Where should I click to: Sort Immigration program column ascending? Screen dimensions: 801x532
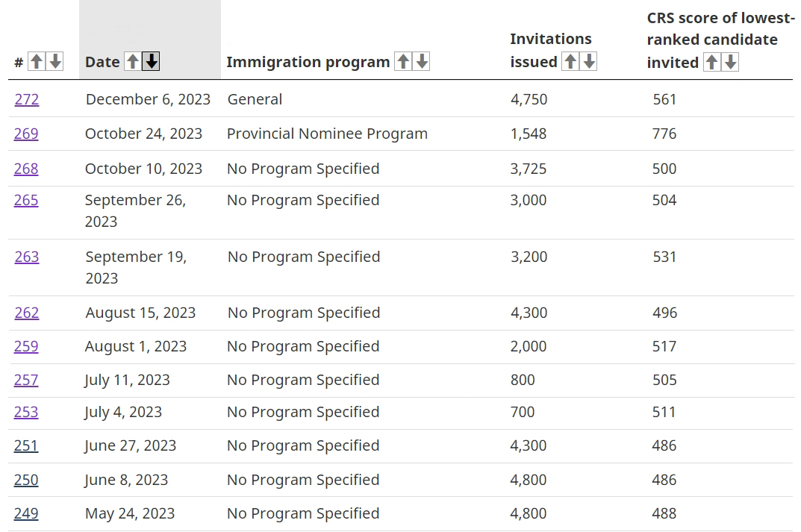point(402,62)
